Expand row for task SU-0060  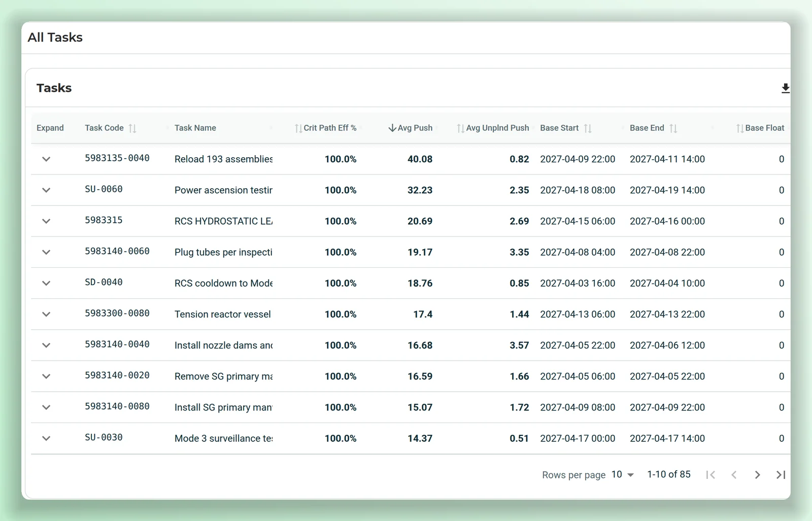46,190
